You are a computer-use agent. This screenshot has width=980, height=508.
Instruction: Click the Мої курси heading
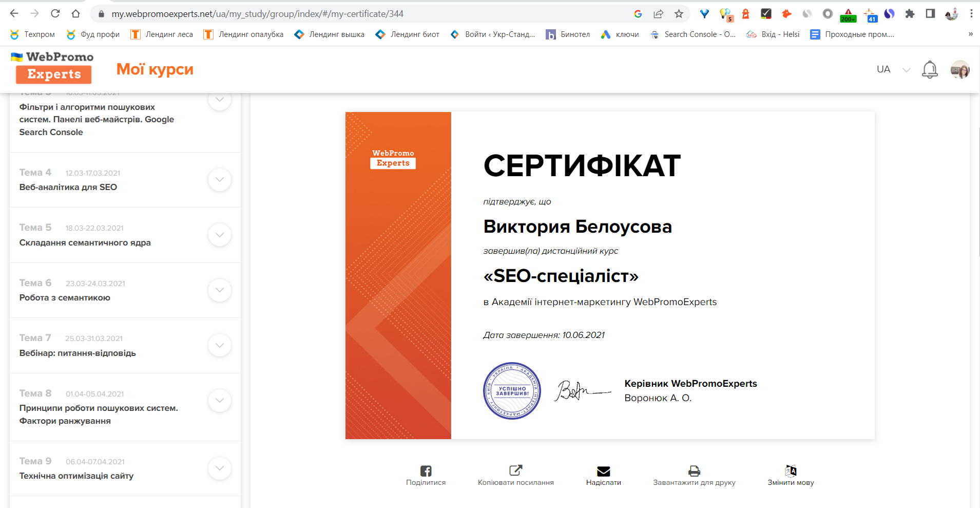[x=155, y=69]
